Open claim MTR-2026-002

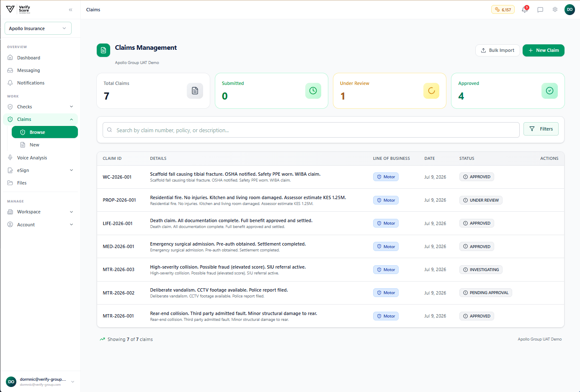[119, 293]
